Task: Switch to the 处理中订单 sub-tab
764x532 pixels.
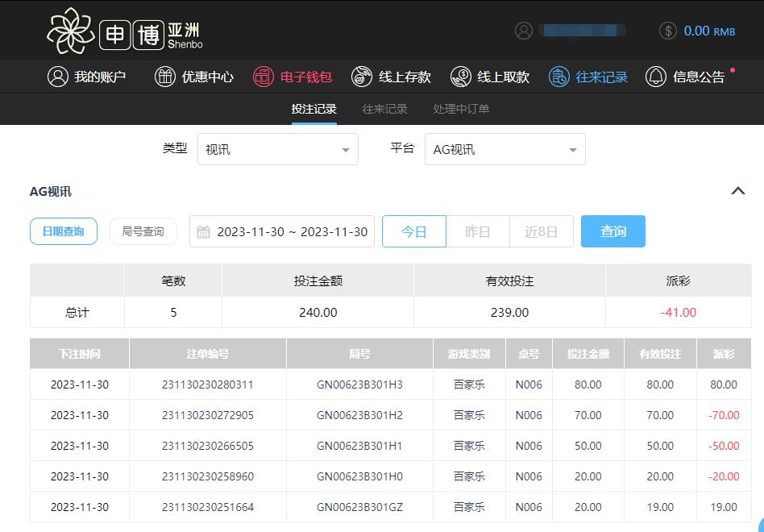Action: pyautogui.click(x=461, y=109)
